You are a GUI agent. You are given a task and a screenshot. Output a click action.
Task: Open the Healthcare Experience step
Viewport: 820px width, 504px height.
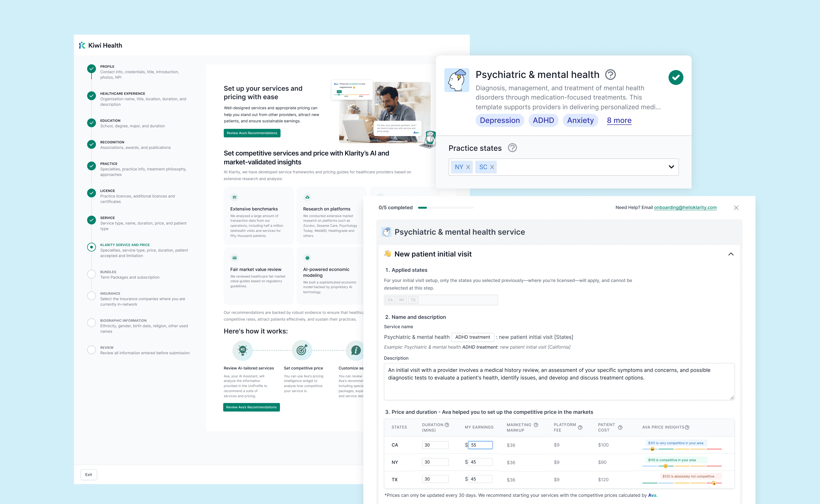[143, 99]
